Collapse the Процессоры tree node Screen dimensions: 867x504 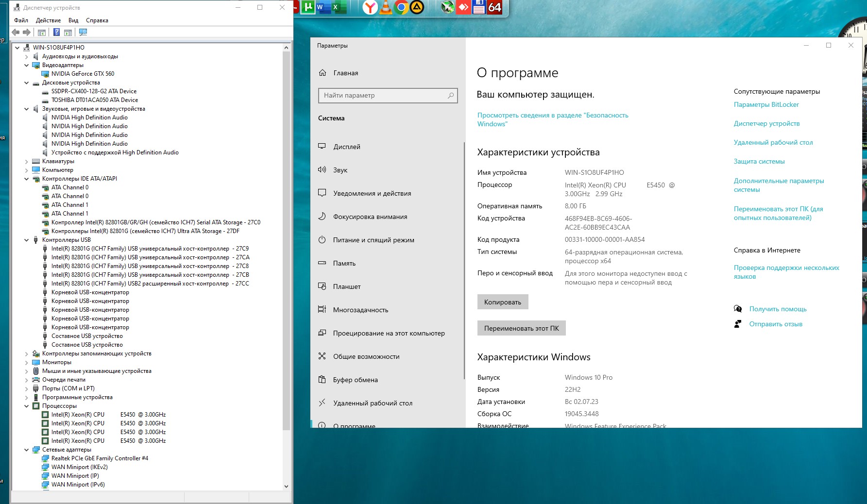(x=27, y=406)
